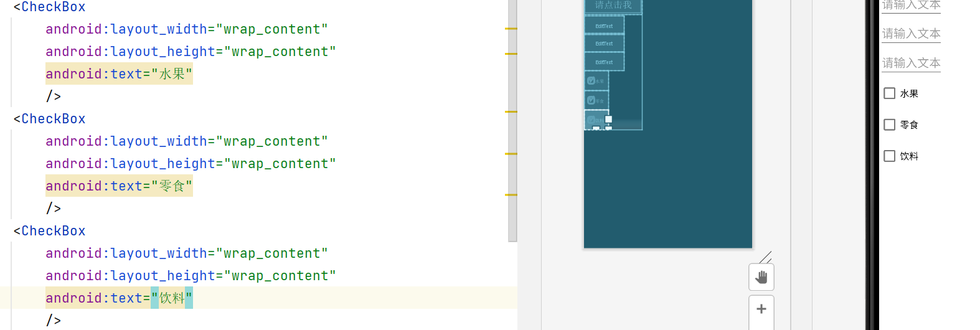
Task: Click the preview resize handle
Action: pyautogui.click(x=766, y=257)
